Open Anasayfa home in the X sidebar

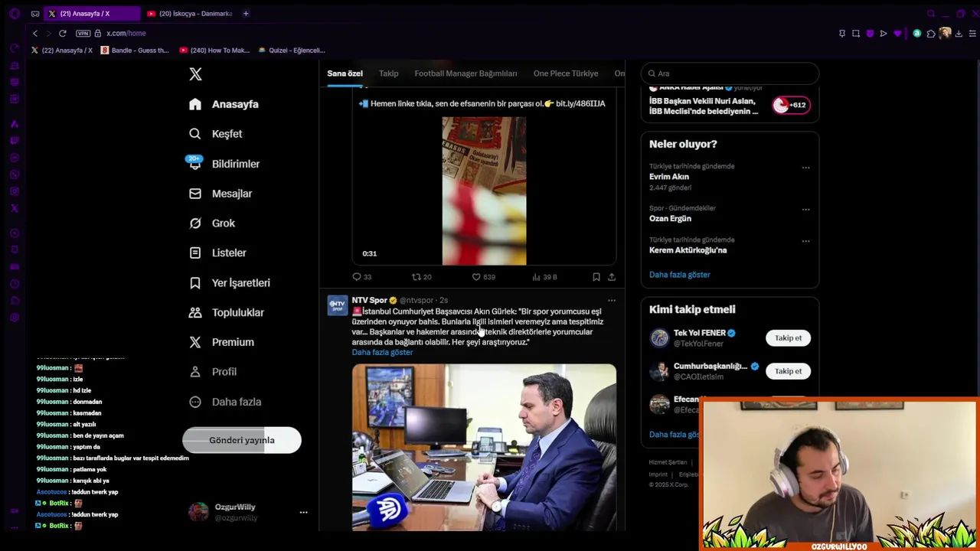tap(224, 104)
